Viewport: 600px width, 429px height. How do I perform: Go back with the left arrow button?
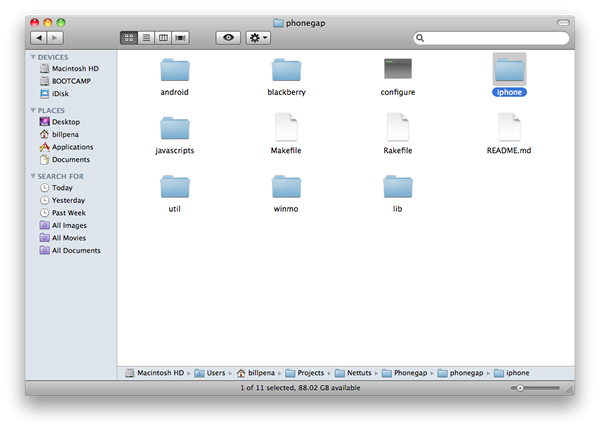click(x=39, y=38)
